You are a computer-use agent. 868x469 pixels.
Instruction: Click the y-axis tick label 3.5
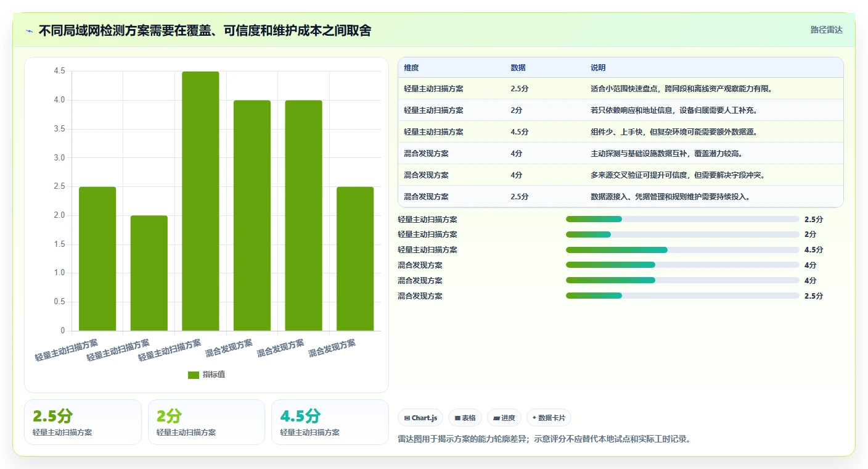point(59,129)
